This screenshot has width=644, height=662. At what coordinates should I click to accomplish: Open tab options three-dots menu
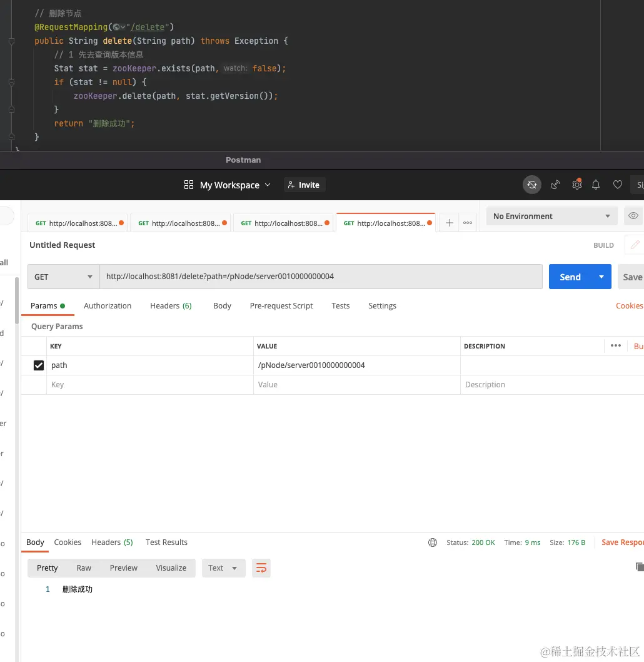click(x=468, y=223)
